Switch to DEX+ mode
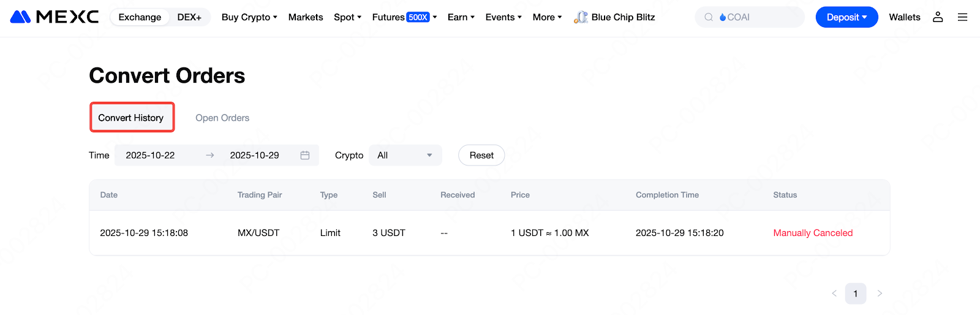This screenshot has height=315, width=980. pyautogui.click(x=189, y=17)
